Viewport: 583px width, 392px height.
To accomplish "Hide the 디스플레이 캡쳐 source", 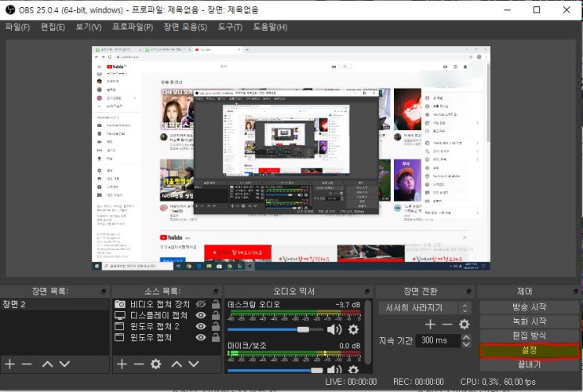I will 201,315.
